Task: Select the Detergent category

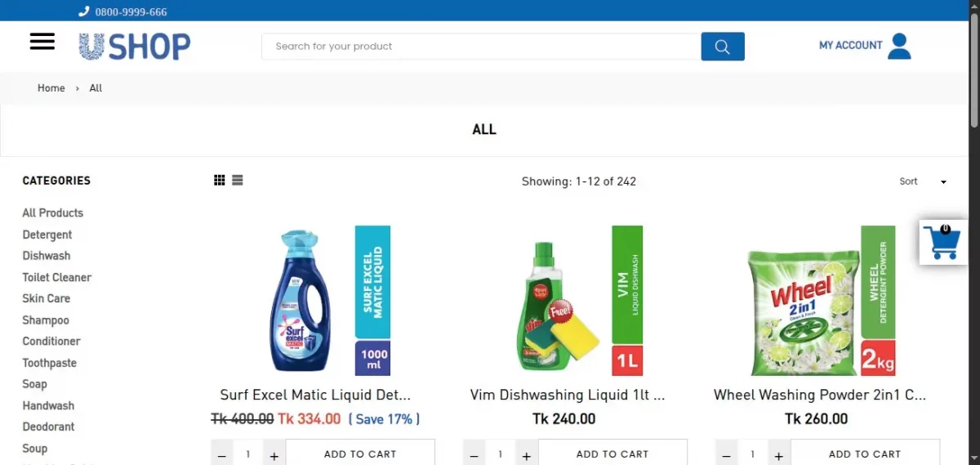Action: click(47, 235)
